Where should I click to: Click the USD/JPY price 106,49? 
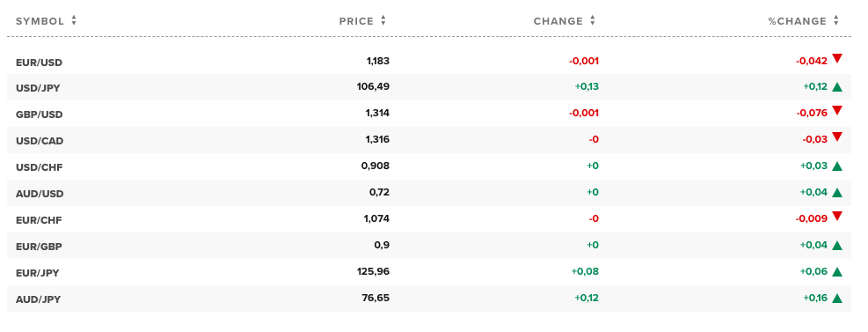click(373, 86)
